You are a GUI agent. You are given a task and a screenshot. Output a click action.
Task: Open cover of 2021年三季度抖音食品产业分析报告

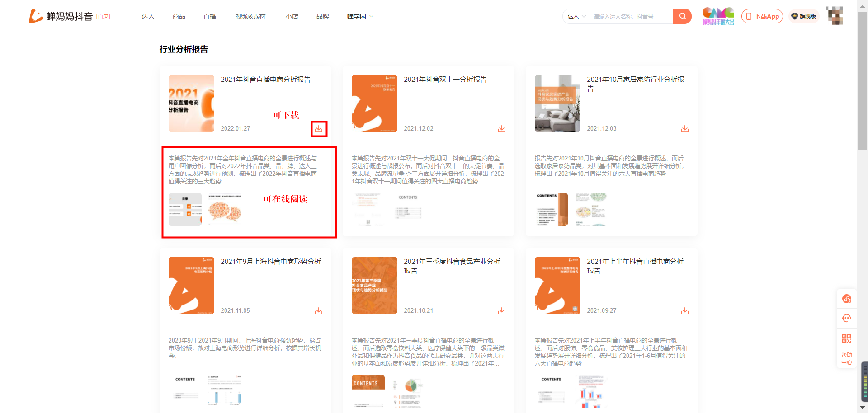click(x=374, y=286)
